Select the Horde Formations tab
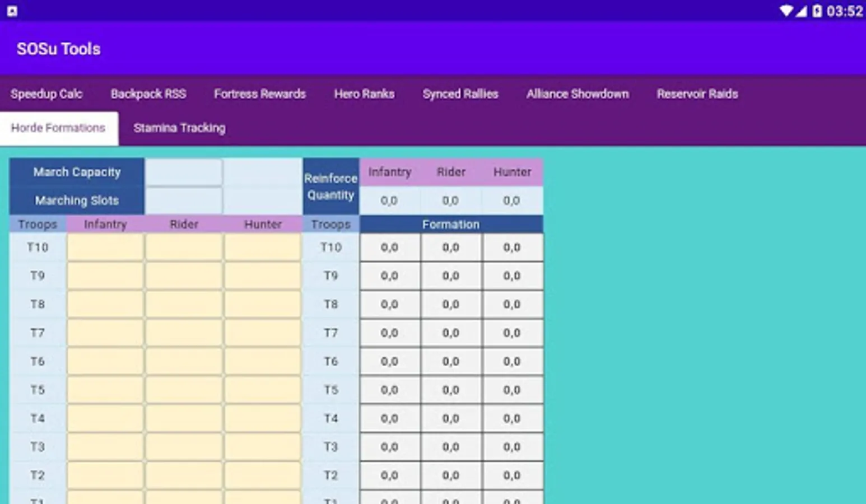This screenshot has height=504, width=866. pos(59,128)
